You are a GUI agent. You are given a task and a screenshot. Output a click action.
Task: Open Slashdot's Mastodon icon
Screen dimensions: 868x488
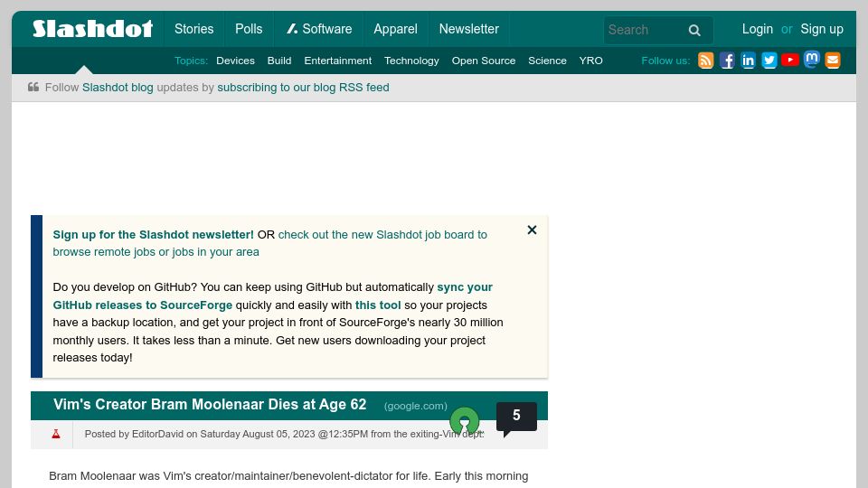812,60
